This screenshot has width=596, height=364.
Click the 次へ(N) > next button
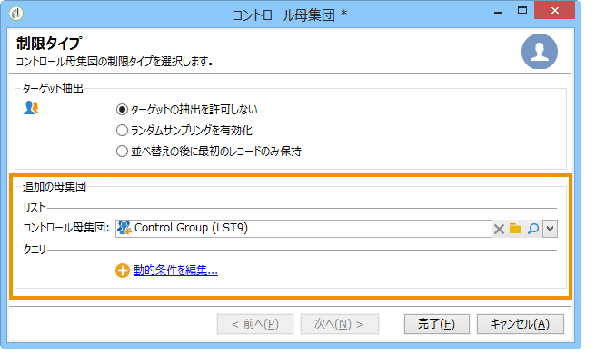tap(340, 324)
